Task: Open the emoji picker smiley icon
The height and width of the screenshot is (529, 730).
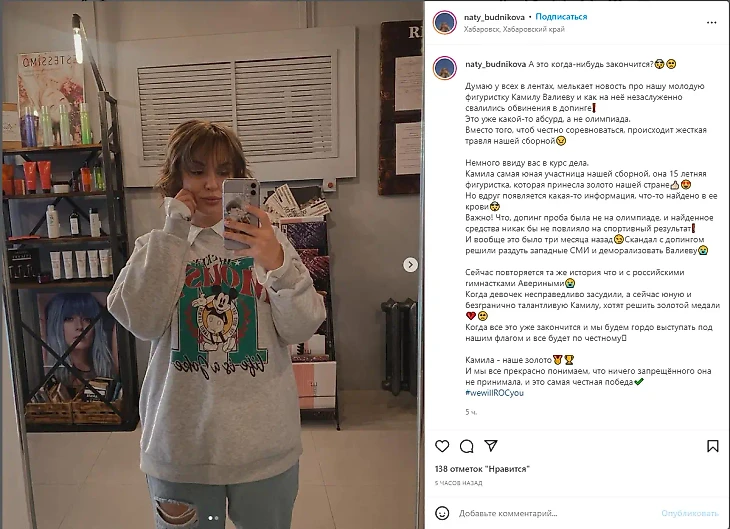Action: coord(442,513)
